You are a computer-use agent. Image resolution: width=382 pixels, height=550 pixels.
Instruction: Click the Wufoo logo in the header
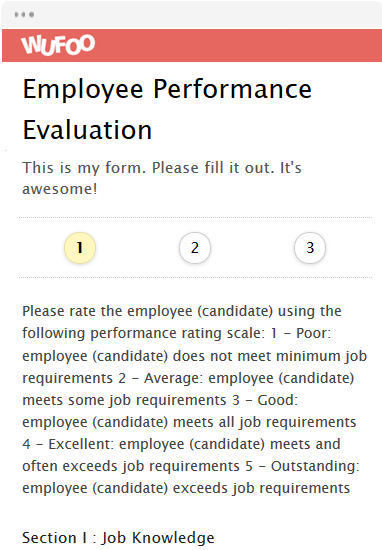58,45
